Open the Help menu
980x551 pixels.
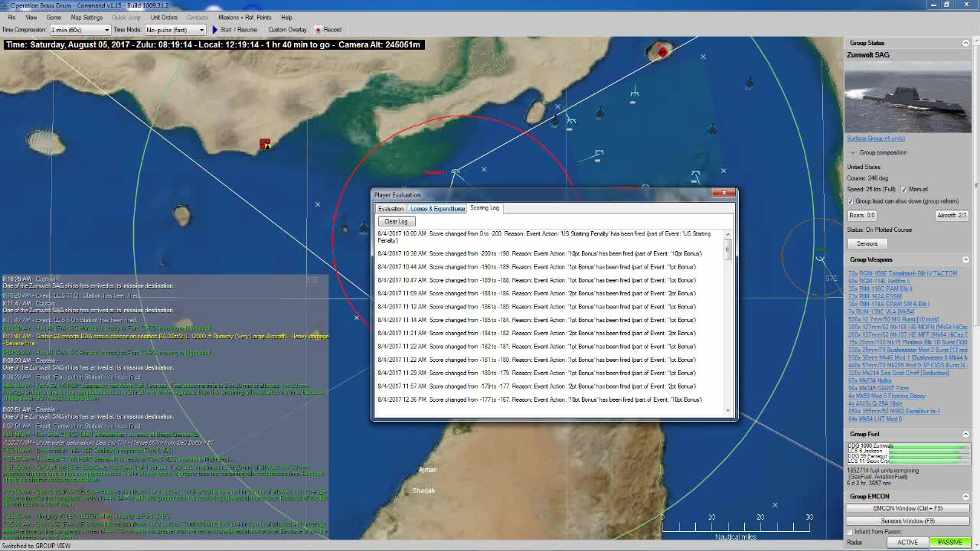286,17
